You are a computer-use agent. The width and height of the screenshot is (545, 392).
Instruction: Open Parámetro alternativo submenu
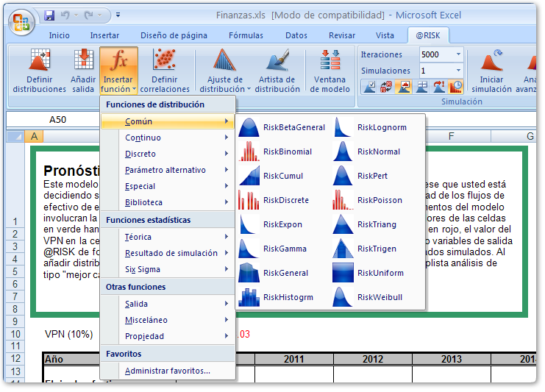pos(168,170)
